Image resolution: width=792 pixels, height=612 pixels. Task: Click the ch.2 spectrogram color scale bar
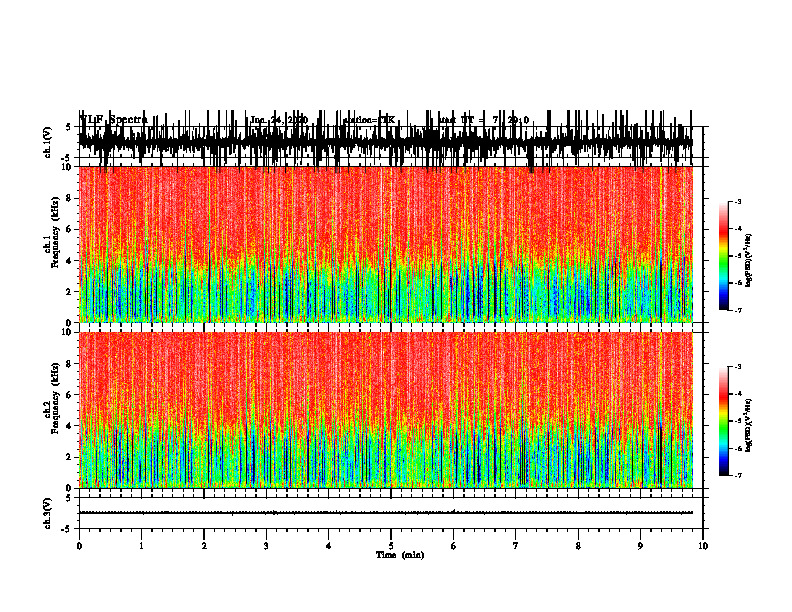(x=723, y=421)
